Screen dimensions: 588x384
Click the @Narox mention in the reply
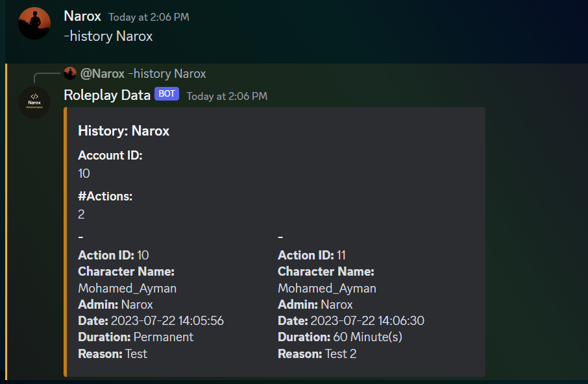103,73
